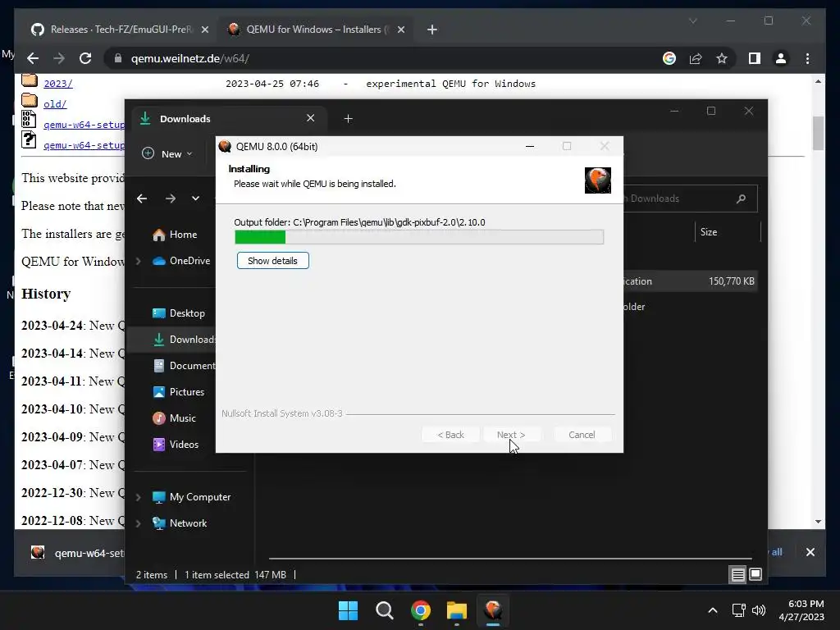840x630 pixels.
Task: Open network status in system tray
Action: [x=739, y=610]
